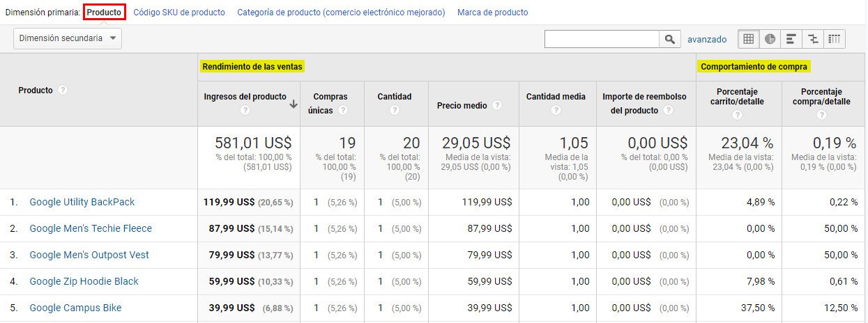
Task: Sort by Cantidad column header
Action: tap(395, 97)
